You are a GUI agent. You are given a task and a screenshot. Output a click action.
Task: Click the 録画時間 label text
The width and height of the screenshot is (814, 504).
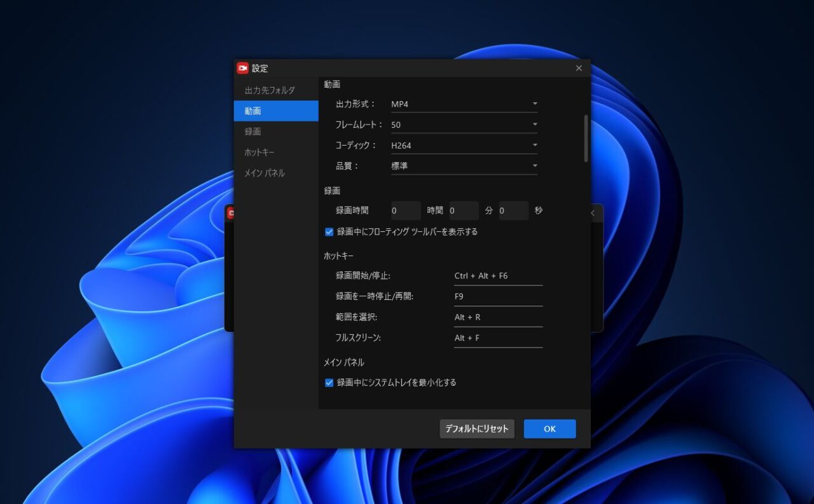[352, 210]
